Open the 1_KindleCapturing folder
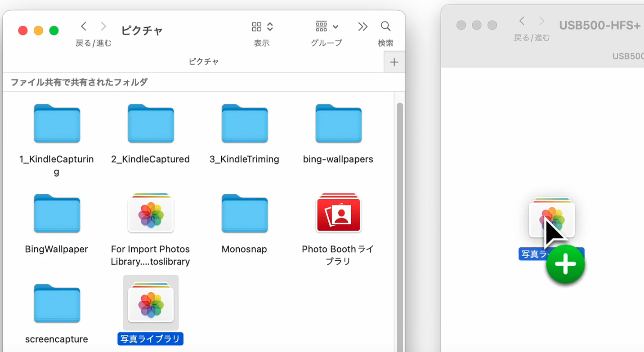Viewport: 644px width, 352px height. 56,124
